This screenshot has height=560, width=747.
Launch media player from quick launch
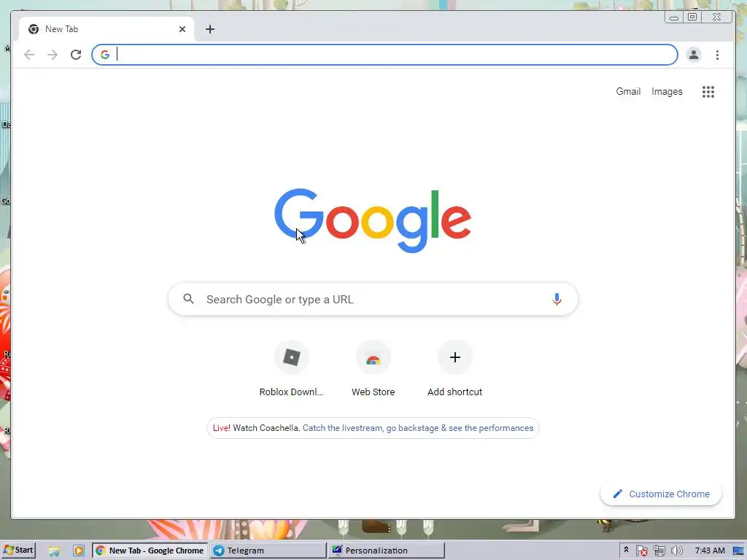click(78, 551)
